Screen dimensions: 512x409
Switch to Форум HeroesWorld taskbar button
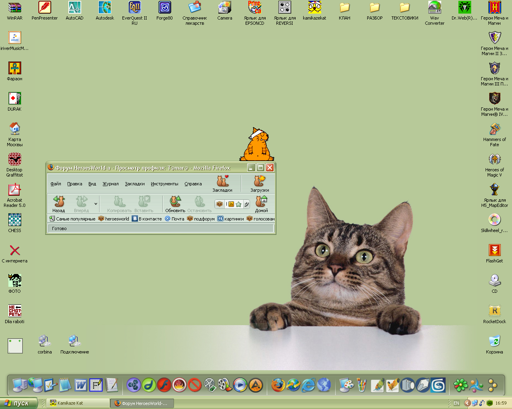142,403
